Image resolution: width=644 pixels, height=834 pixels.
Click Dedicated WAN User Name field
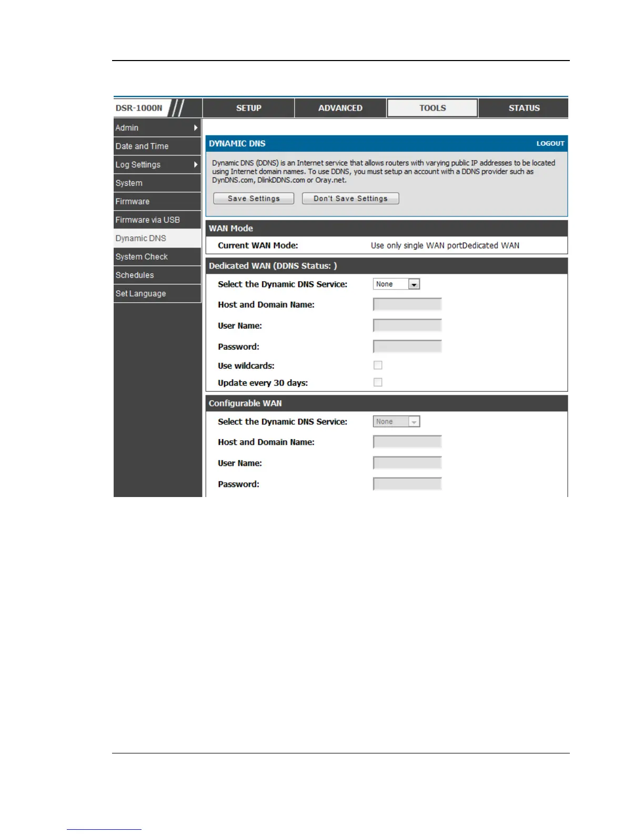(x=407, y=325)
